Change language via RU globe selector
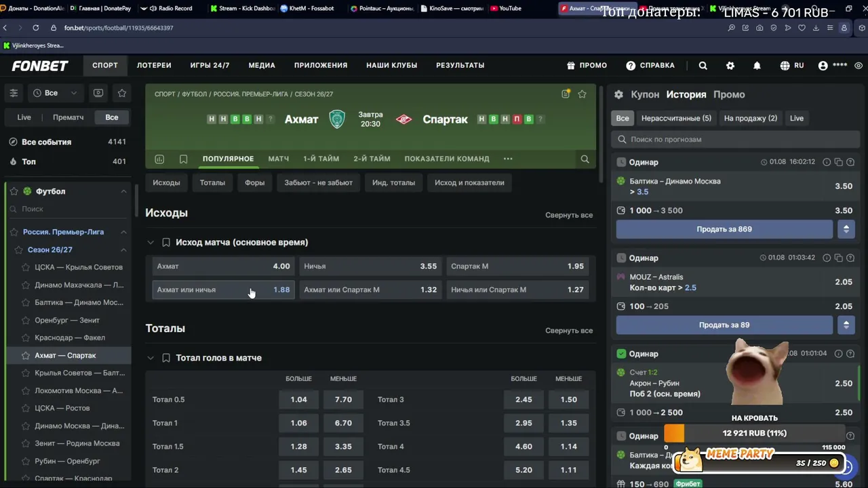Screen dimensions: 868x488 point(791,65)
